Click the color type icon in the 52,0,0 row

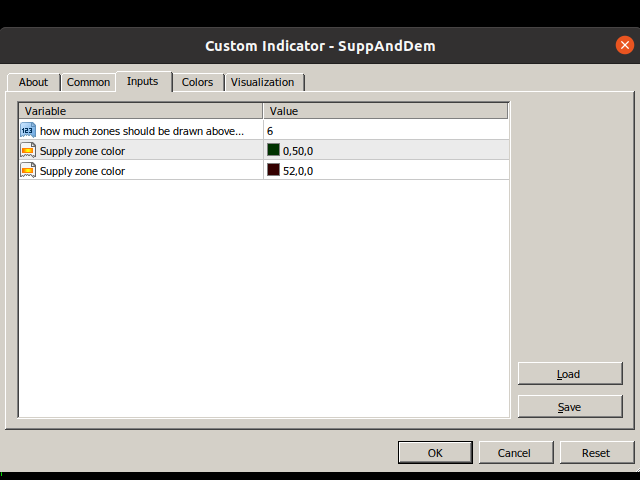pyautogui.click(x=28, y=171)
